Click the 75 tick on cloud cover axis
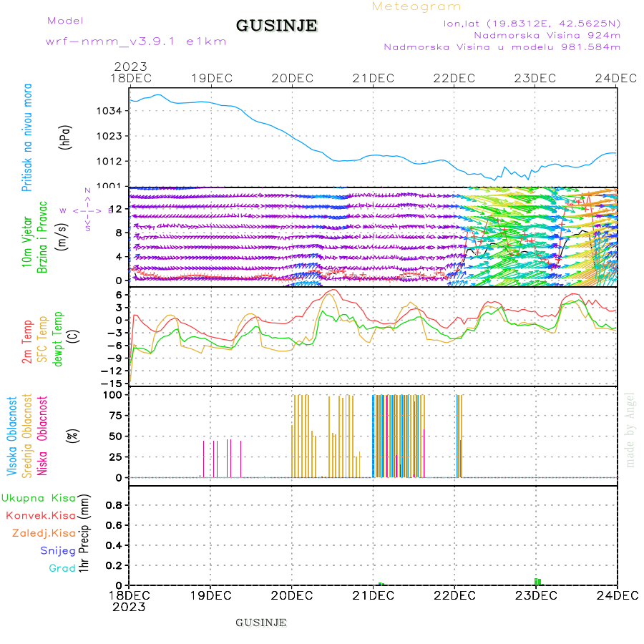The image size is (644, 644). pos(115,416)
